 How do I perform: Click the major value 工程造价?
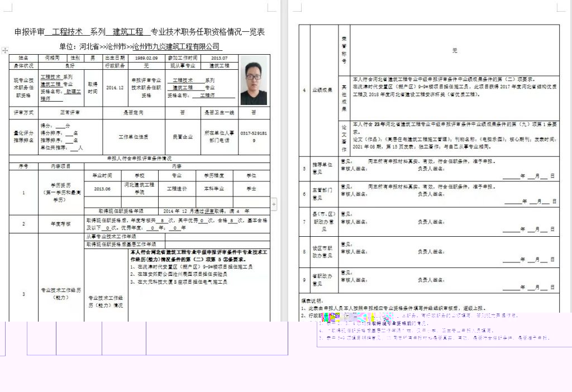click(177, 189)
